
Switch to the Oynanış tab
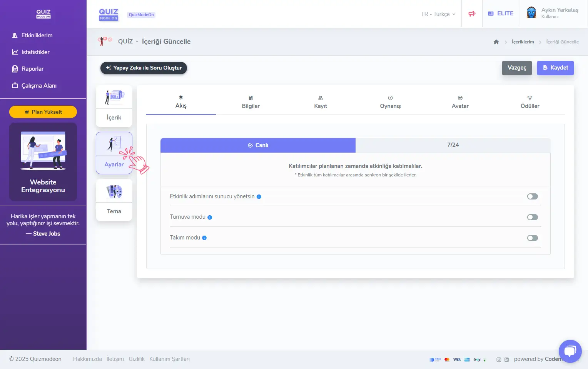point(390,102)
